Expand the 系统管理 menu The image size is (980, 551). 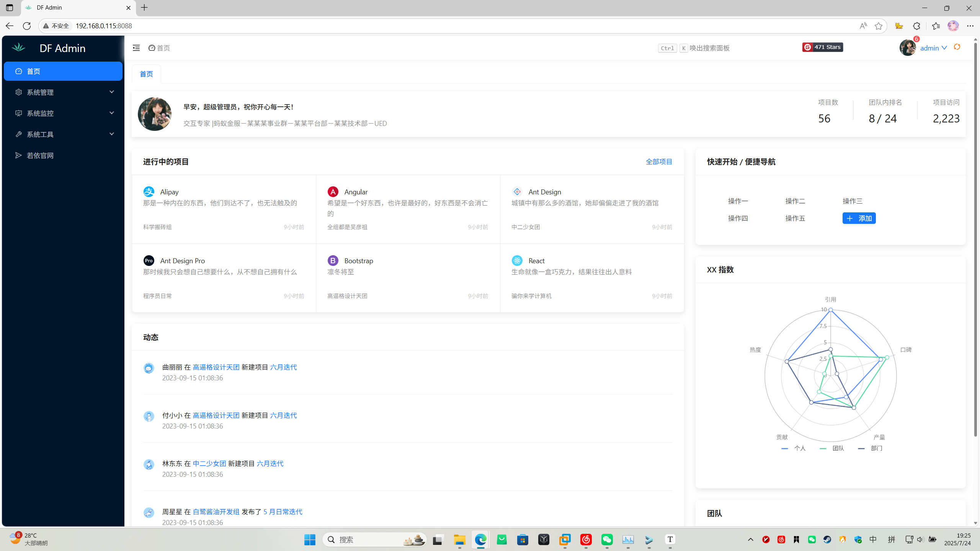point(63,92)
